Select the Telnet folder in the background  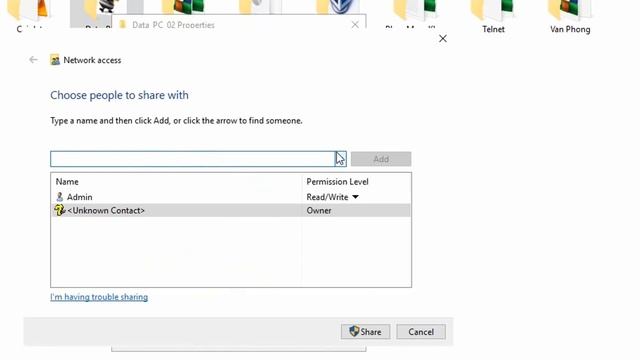493,17
